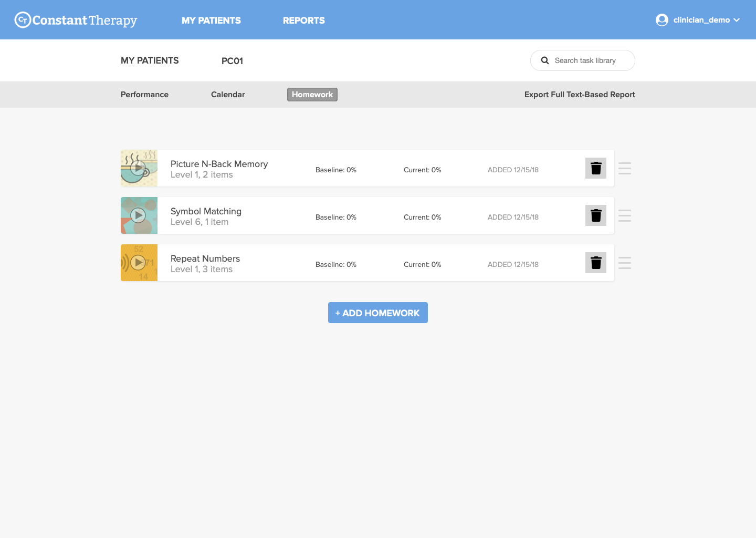Switch to the Performance tab

point(144,95)
